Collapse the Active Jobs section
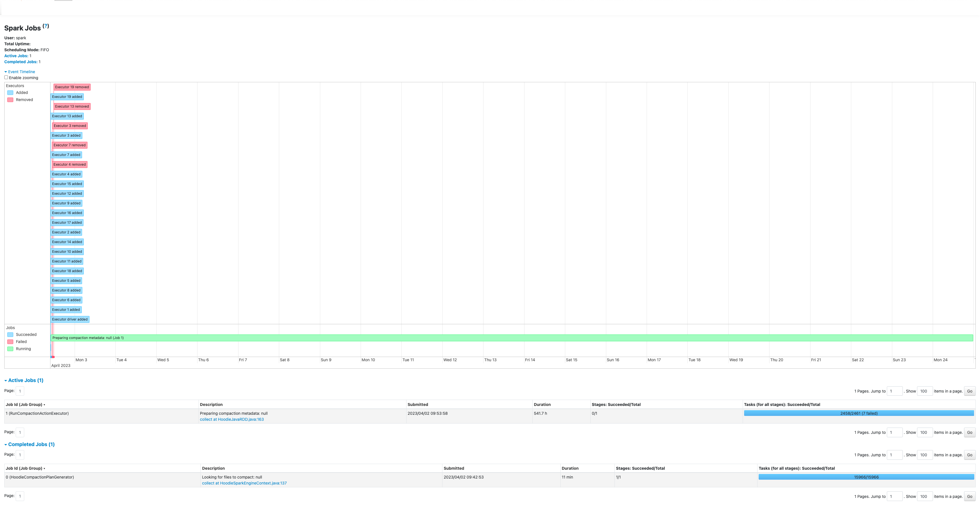Viewport: 980px width, 505px height. (x=24, y=380)
